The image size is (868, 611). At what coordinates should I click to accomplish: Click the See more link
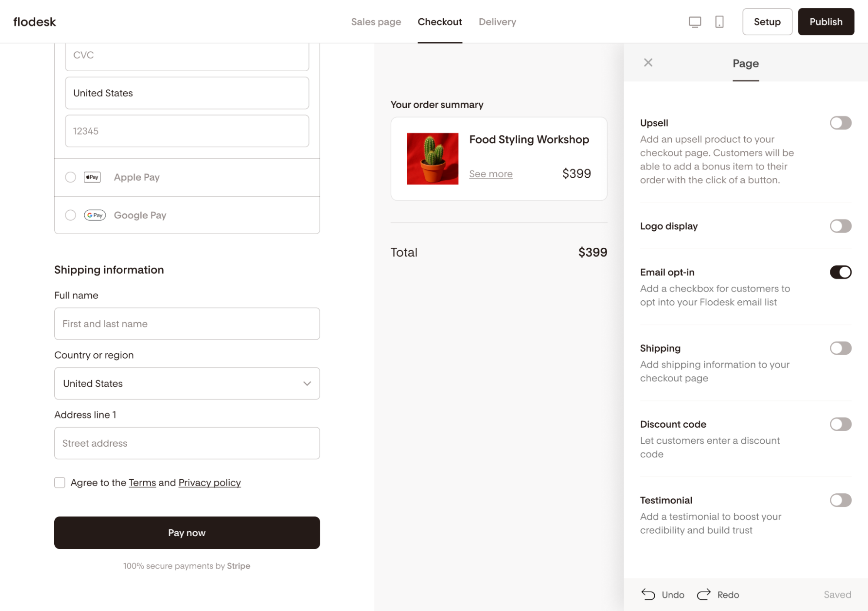[x=491, y=174]
